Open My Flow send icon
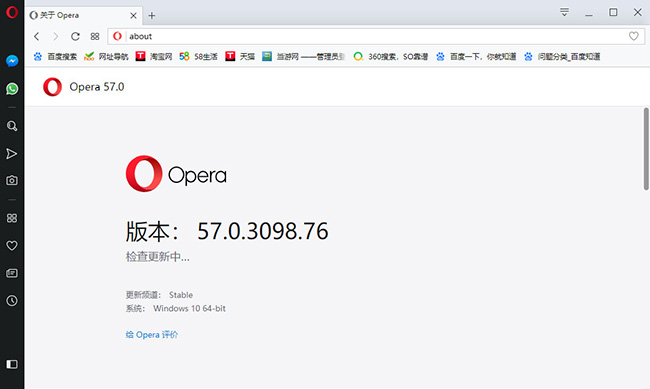 pyautogui.click(x=12, y=154)
